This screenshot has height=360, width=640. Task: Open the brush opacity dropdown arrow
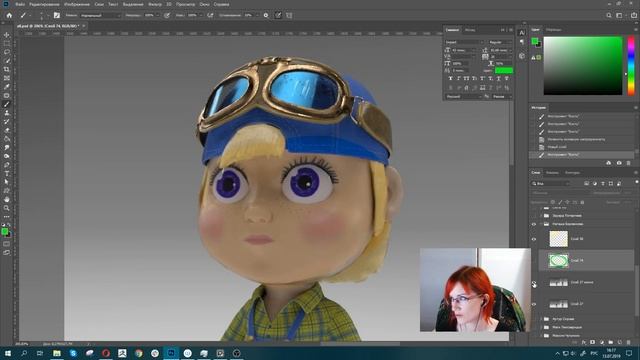(157, 15)
